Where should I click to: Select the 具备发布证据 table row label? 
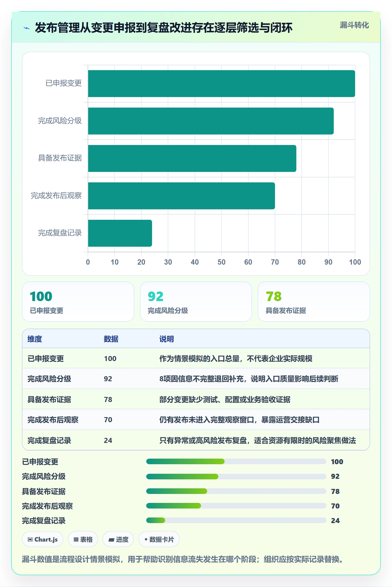[49, 399]
